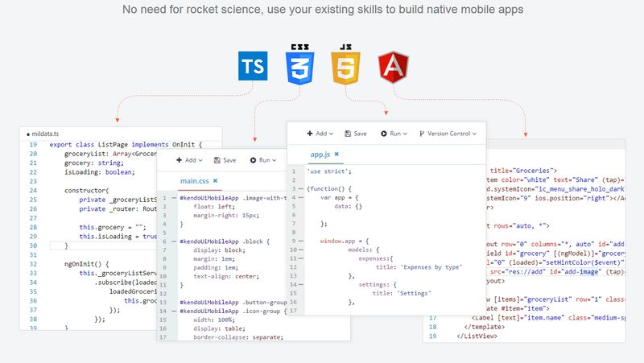The width and height of the screenshot is (644, 363).
Task: Click the floppy disk icon in main.css window
Action: click(217, 160)
